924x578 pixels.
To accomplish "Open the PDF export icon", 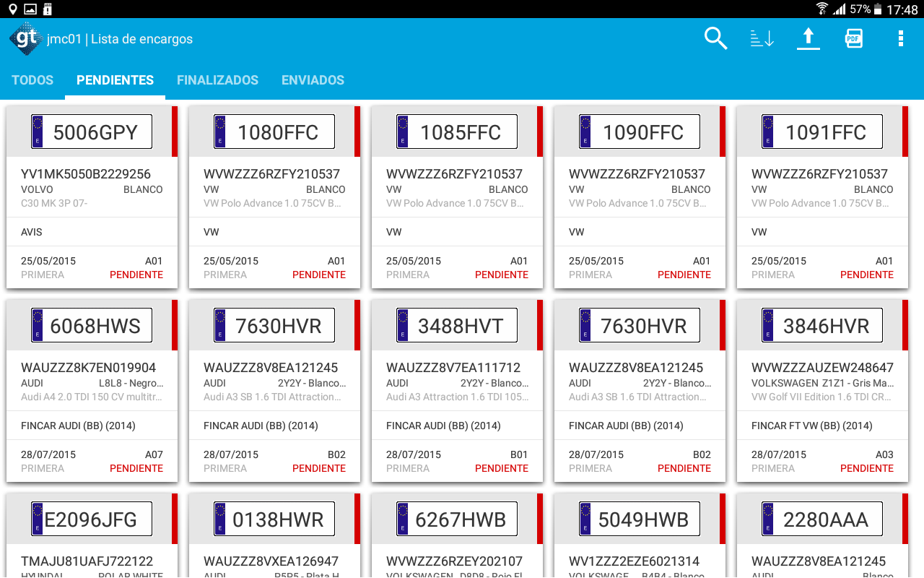I will 854,38.
